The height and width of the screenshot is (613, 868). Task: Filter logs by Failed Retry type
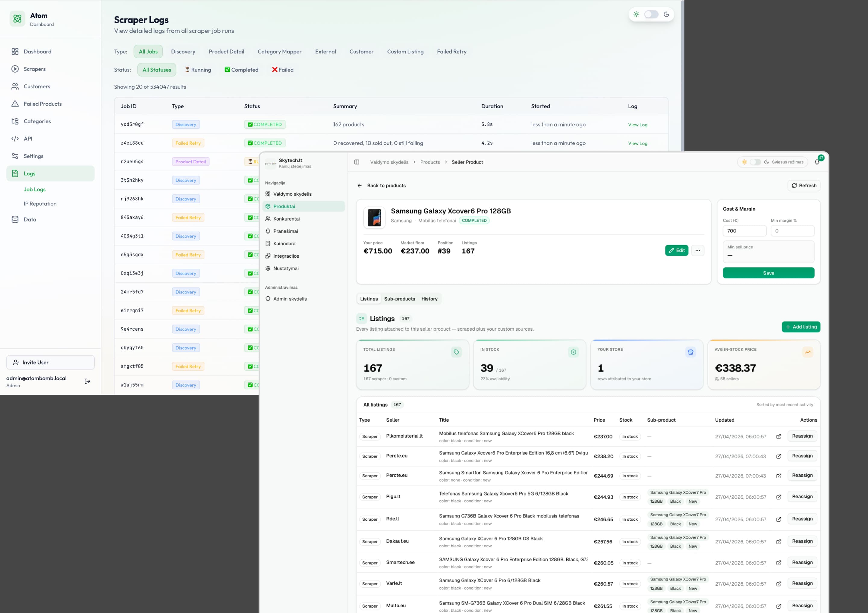pos(452,52)
